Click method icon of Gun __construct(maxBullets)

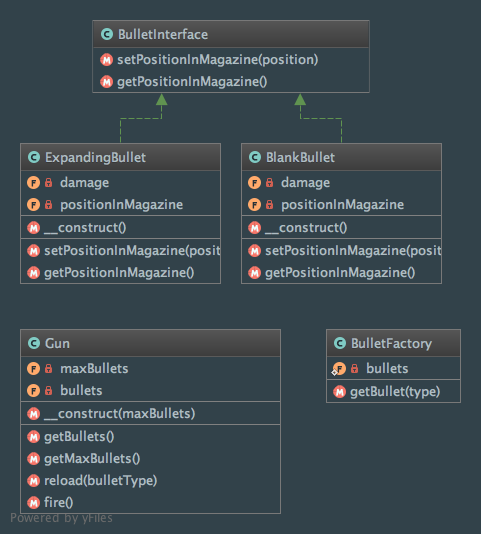point(33,414)
